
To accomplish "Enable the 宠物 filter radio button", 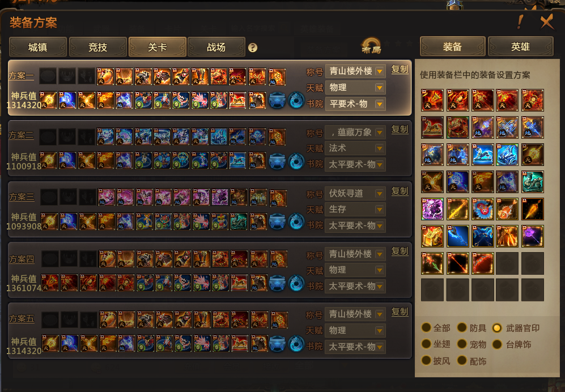I will click(x=462, y=344).
